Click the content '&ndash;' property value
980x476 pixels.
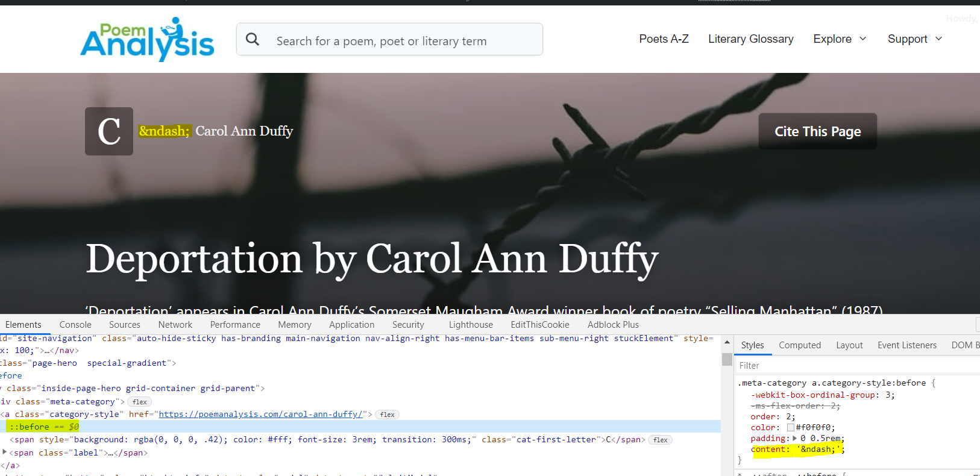click(x=818, y=449)
